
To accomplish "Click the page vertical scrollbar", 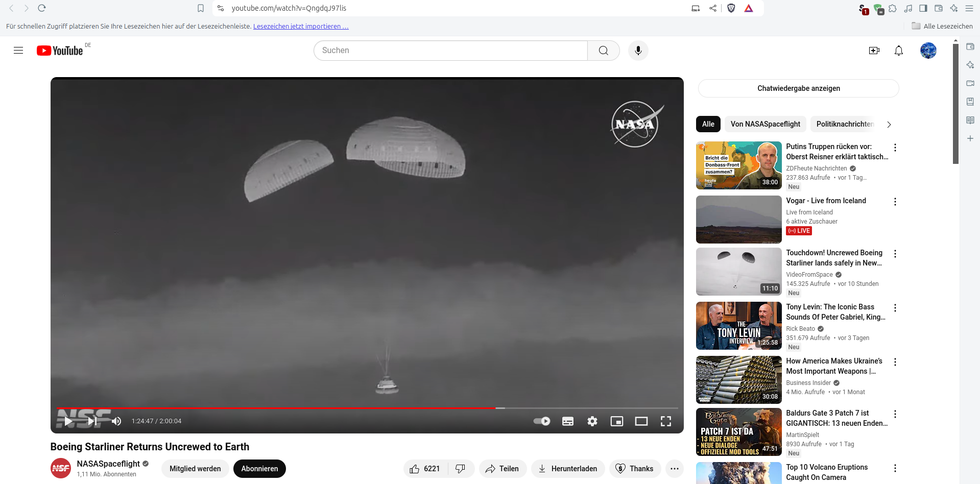I will coord(955,104).
